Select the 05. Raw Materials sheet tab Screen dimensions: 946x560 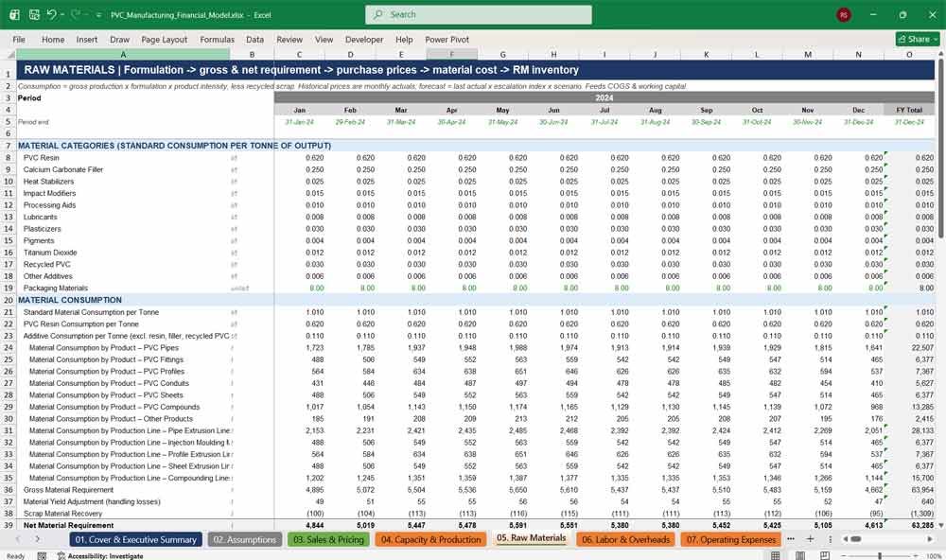coord(531,538)
